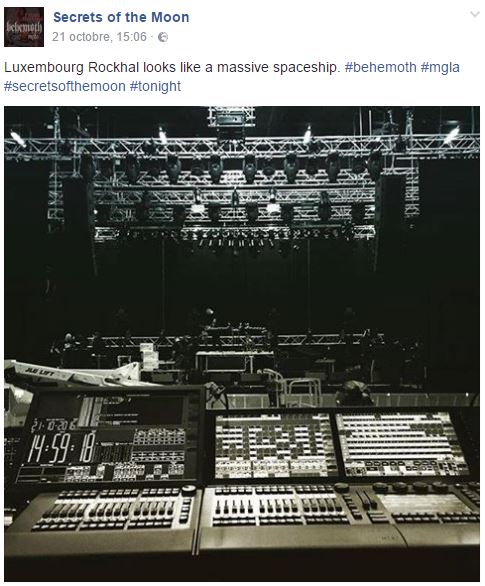Open the post timestamp 21 octobre, 15:06
Screen dimensions: 485x586
click(99, 37)
